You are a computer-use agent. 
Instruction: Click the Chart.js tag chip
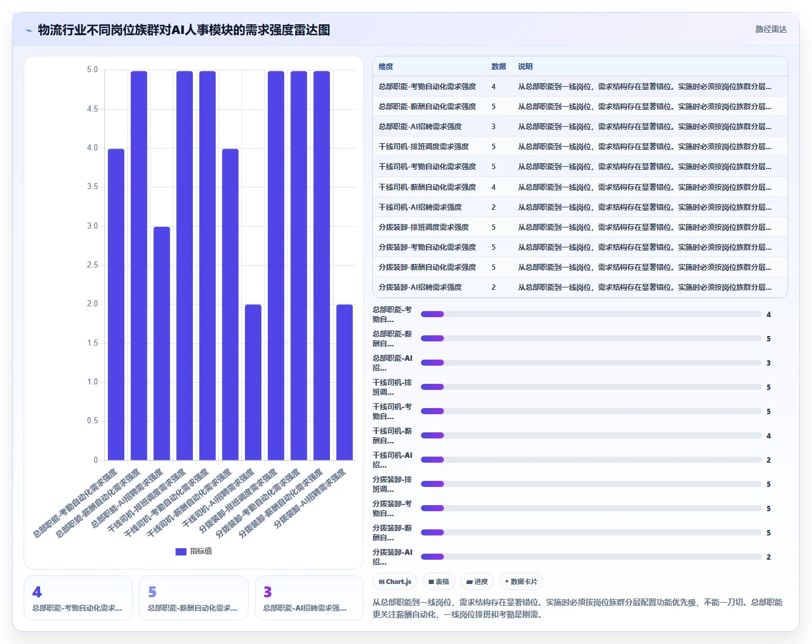[395, 582]
